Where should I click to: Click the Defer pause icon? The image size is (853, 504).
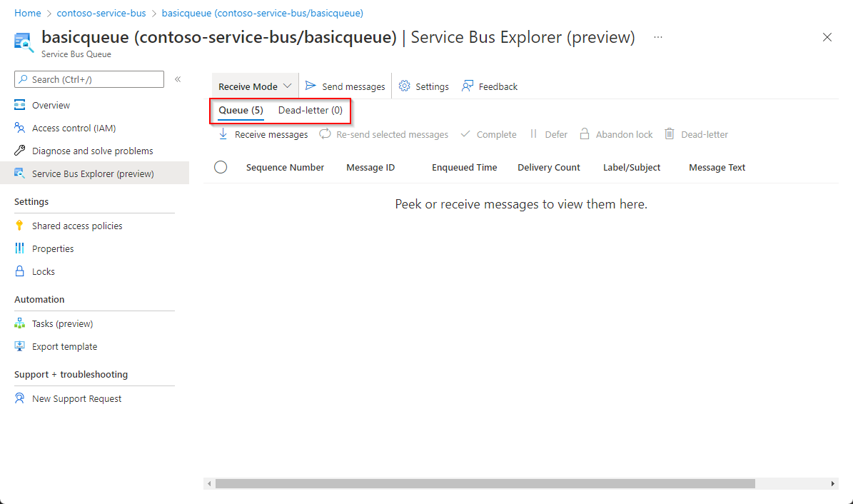(534, 133)
